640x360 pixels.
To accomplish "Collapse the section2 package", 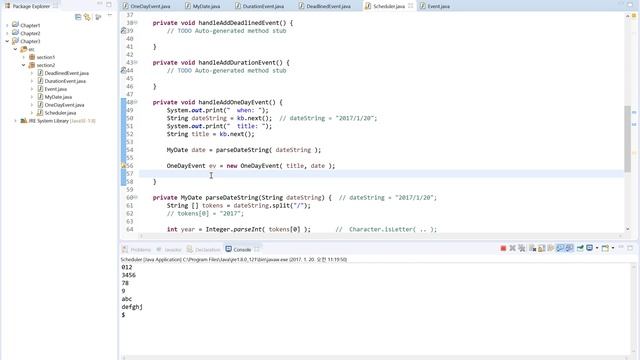I will [23, 65].
